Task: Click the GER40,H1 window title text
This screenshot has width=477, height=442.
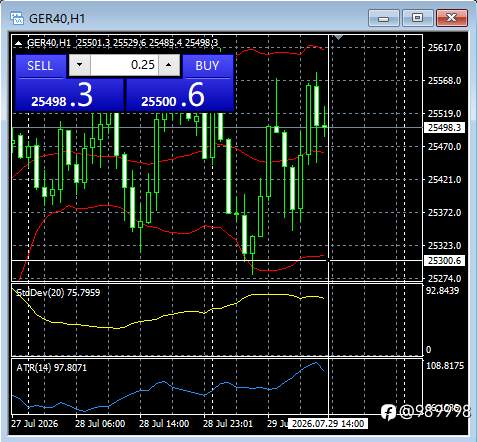Action: (x=57, y=18)
